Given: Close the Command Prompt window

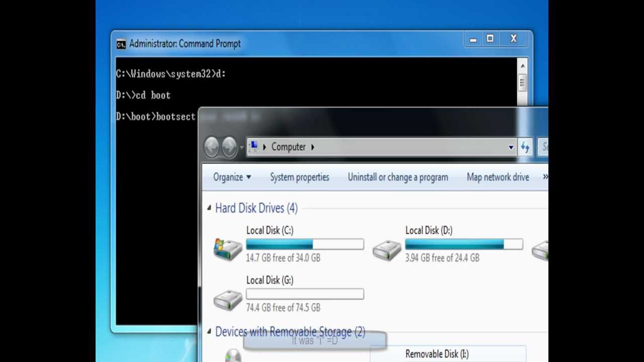Looking at the screenshot, I should click(514, 39).
